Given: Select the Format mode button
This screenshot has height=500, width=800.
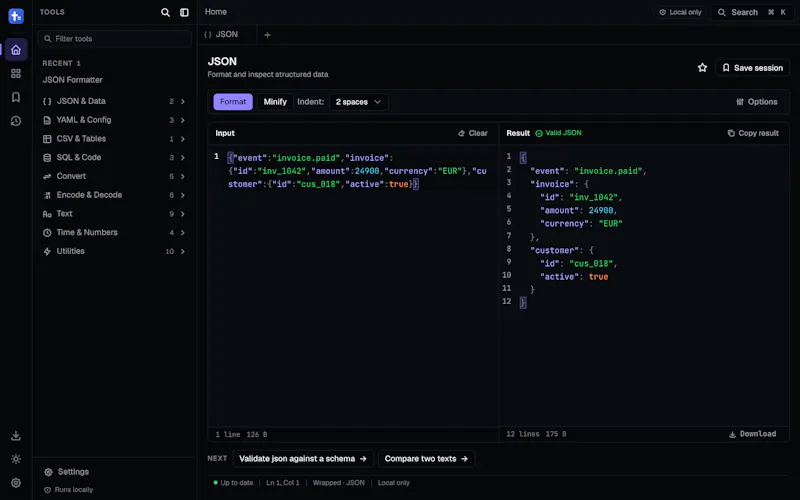Looking at the screenshot, I should click(233, 102).
